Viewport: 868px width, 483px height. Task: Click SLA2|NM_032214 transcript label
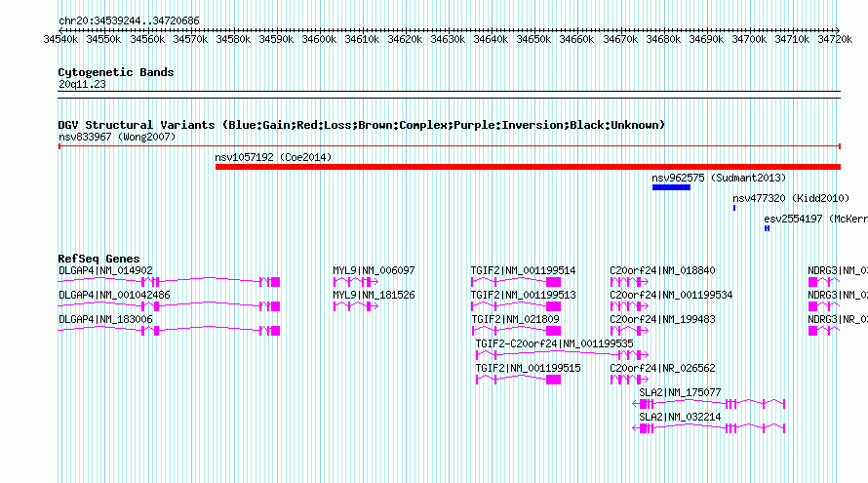tap(680, 417)
